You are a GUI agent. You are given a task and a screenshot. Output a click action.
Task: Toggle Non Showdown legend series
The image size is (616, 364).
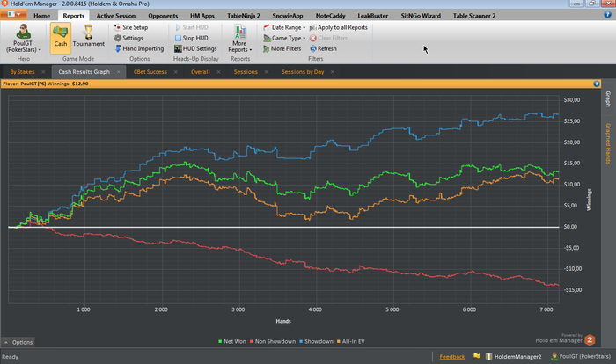[x=272, y=342]
